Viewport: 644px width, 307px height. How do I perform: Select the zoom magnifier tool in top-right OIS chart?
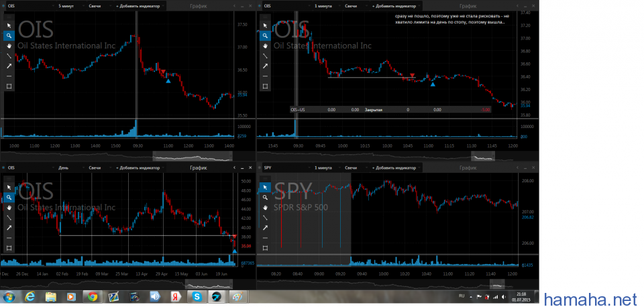(x=266, y=36)
